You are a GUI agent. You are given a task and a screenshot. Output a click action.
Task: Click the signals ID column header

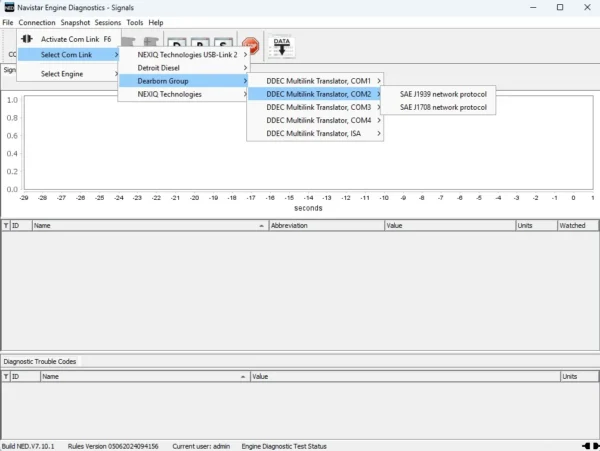(21, 226)
